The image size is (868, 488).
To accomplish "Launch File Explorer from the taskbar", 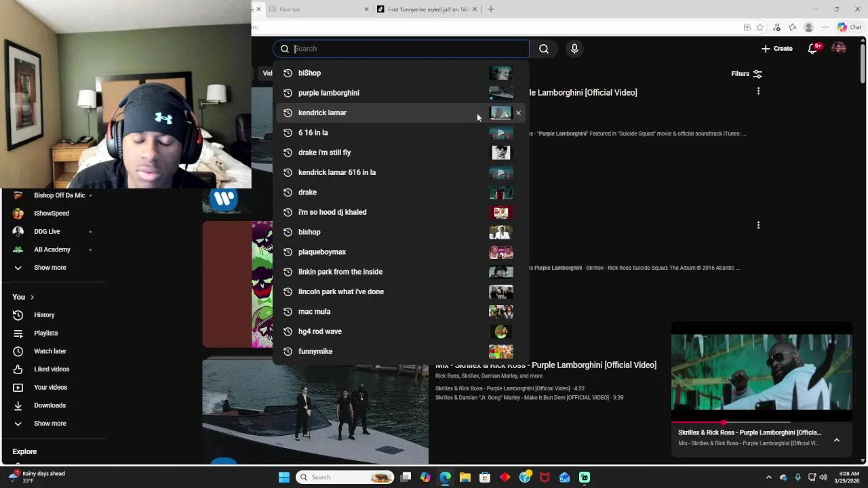I will point(465,477).
